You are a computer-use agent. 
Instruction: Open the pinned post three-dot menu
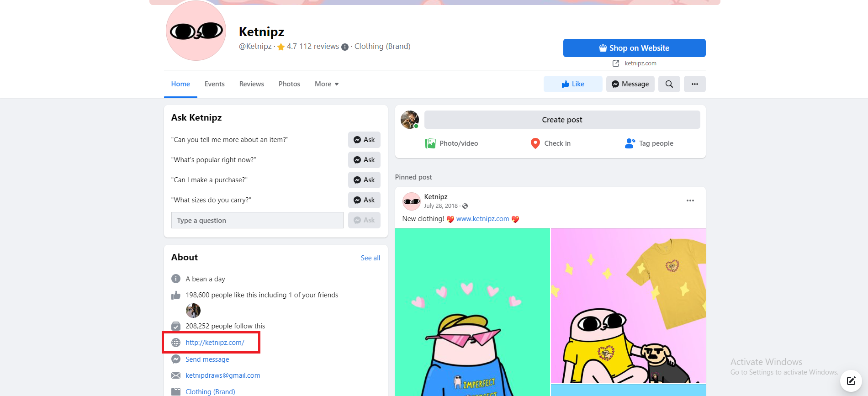690,201
